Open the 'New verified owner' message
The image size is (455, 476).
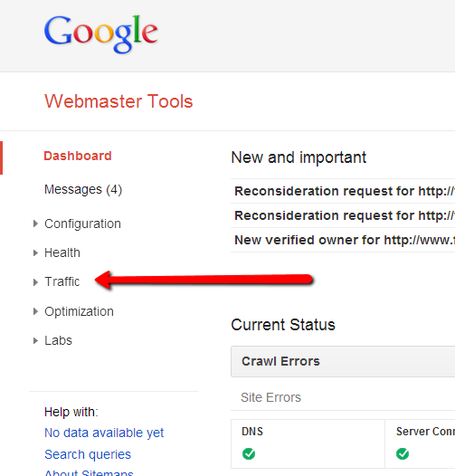[x=343, y=240]
